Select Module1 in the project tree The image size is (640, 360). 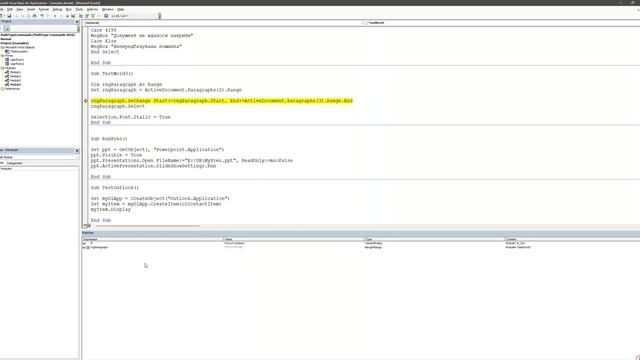pos(15,72)
